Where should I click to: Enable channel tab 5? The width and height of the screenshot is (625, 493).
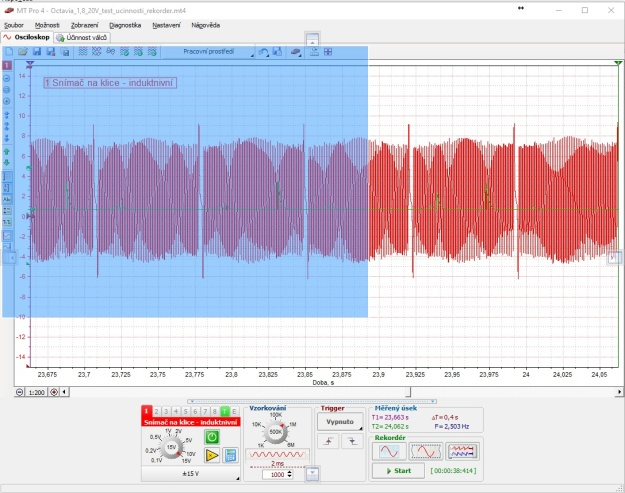[185, 411]
